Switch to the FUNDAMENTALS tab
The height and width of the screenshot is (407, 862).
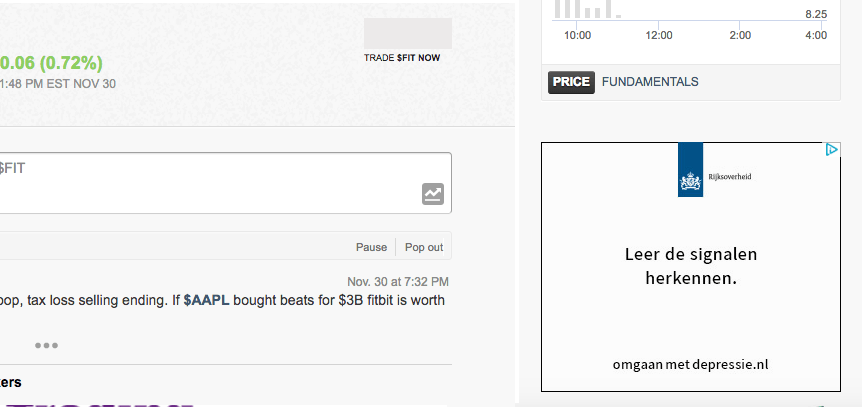pos(650,82)
